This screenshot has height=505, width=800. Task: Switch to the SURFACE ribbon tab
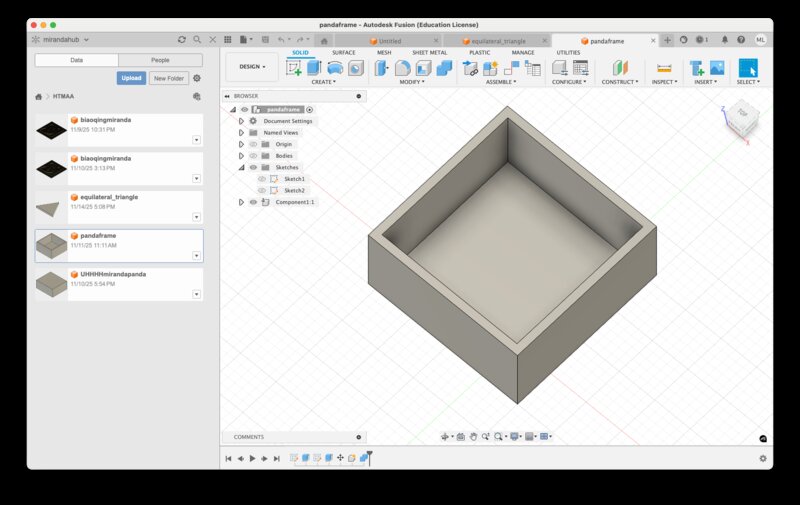tap(343, 52)
